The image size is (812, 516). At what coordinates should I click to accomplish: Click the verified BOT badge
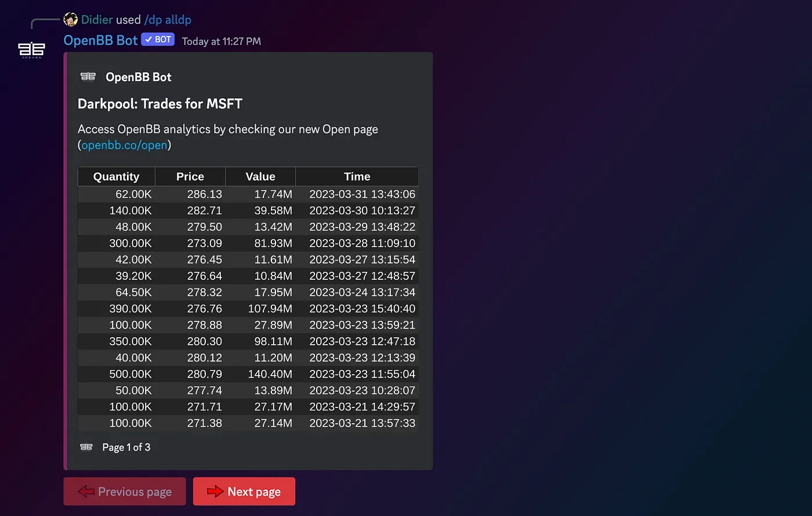[x=158, y=39]
